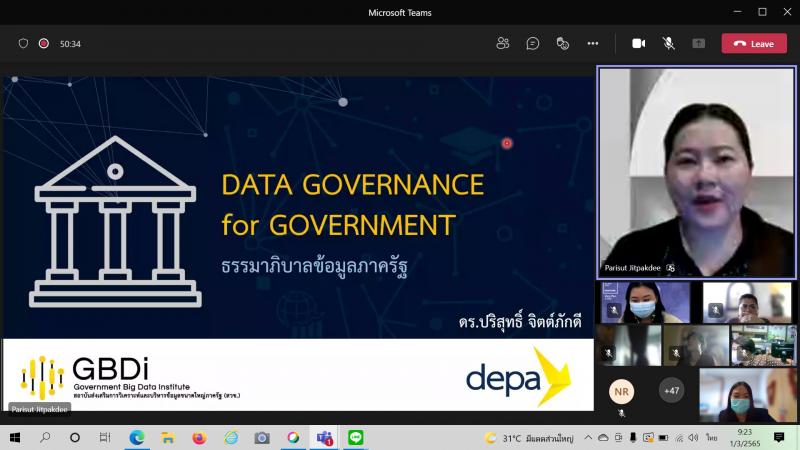Click the red recording indicator
This screenshot has height=450, width=800.
tap(44, 43)
